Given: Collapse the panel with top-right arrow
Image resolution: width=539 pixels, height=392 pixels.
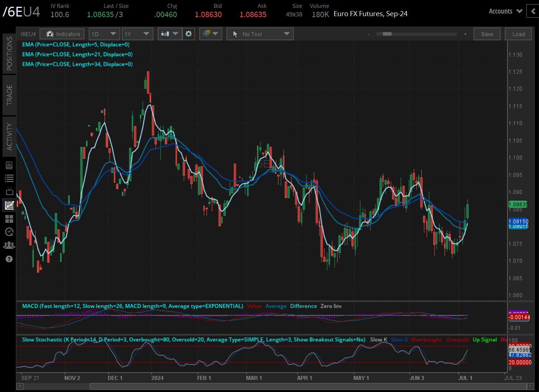Looking at the screenshot, I should click(533, 11).
